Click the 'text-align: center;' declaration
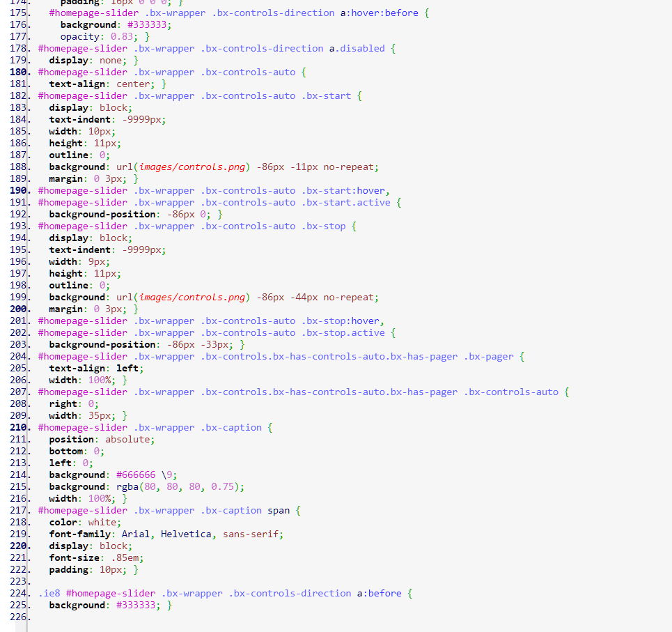The image size is (672, 632). coord(102,84)
